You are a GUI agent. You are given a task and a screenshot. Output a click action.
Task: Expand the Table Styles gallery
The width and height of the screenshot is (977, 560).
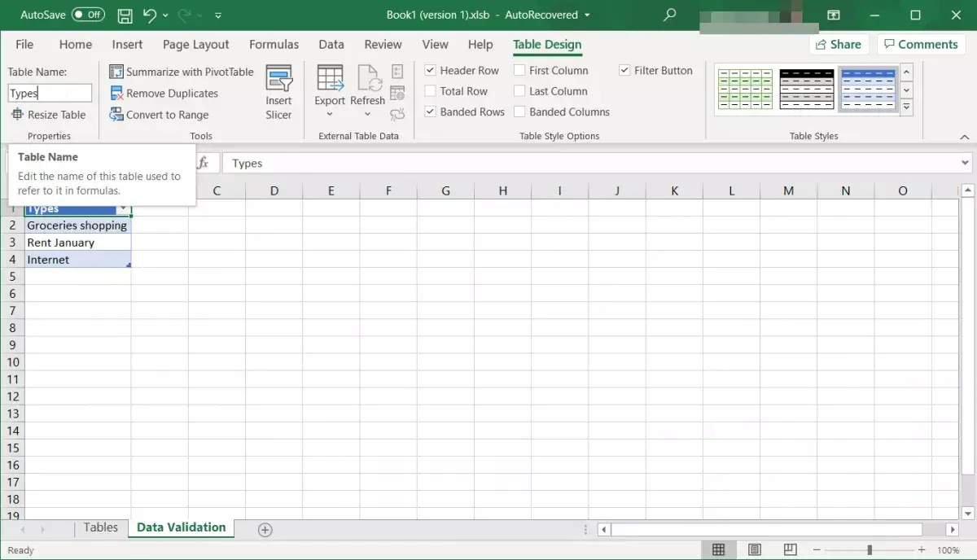pos(906,107)
